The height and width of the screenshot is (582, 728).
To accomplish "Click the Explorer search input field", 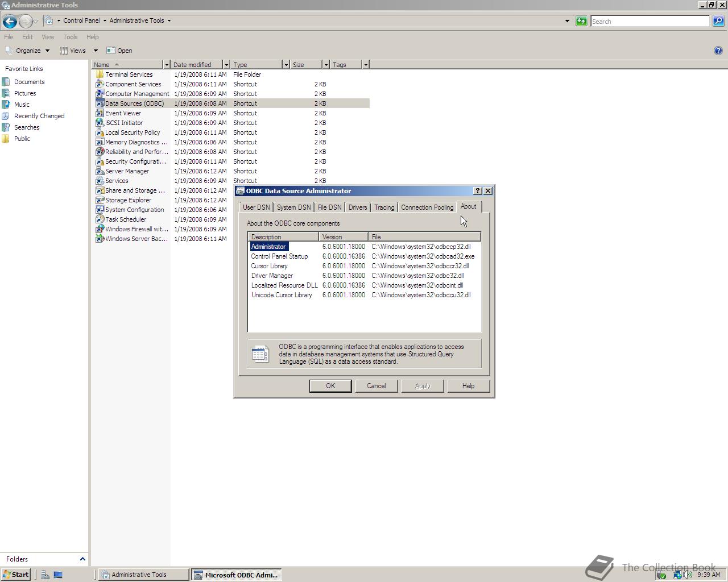I will click(650, 21).
